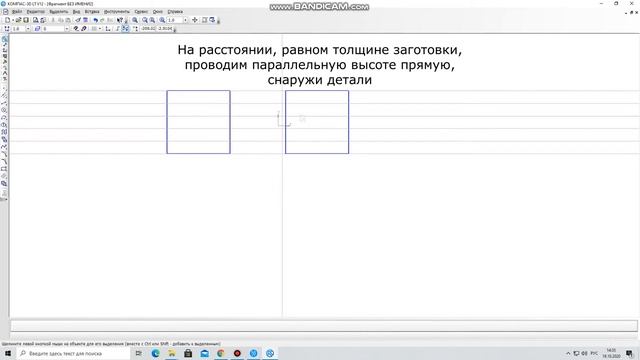
Task: Open the Вид menu
Action: [76, 11]
